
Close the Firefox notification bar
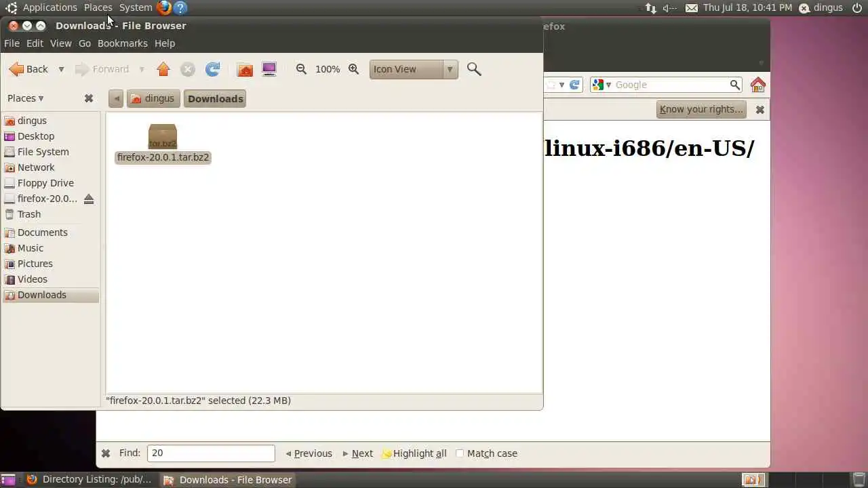(x=760, y=109)
